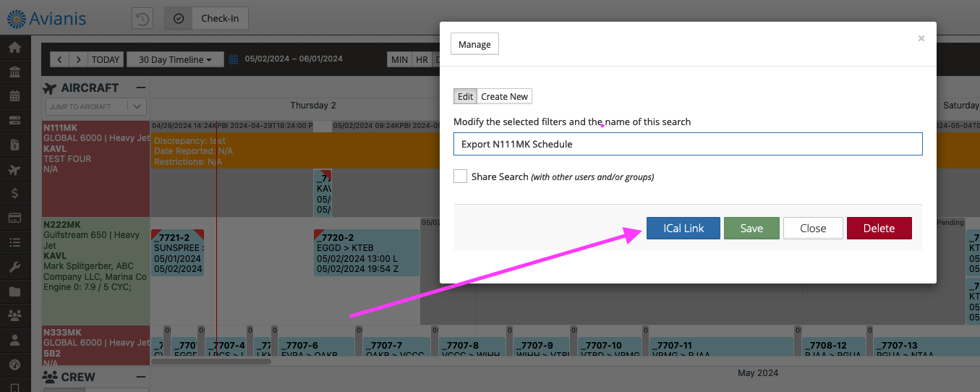Screen dimensions: 980x392
Task: Click the Thursday 2 day header
Action: [313, 105]
